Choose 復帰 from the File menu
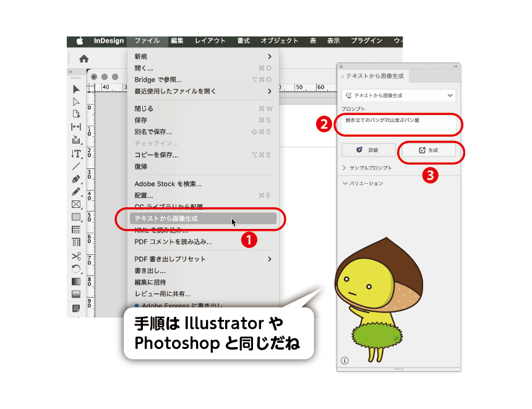532x409 pixels. (x=204, y=166)
